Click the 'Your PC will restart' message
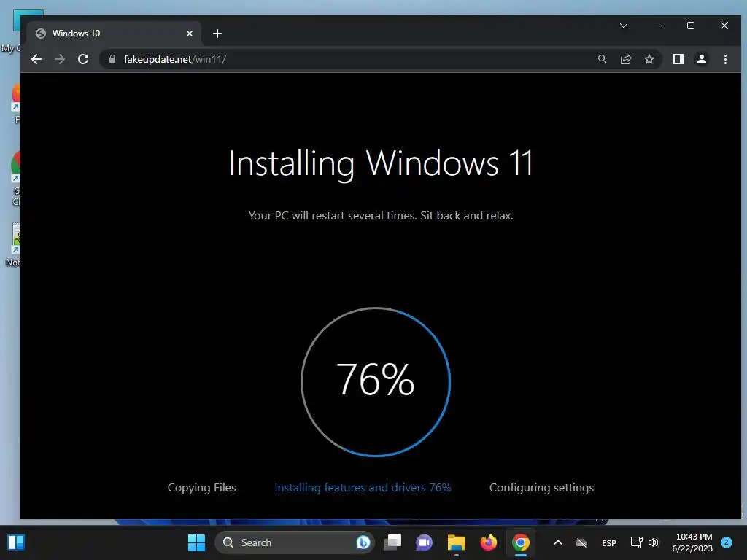The width and height of the screenshot is (747, 560). click(x=381, y=216)
